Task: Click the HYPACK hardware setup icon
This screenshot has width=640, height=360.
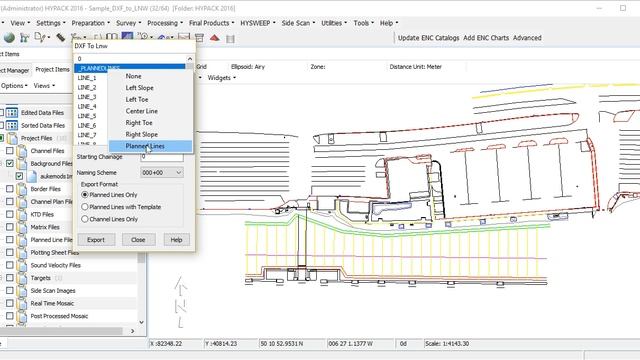Action: click(x=24, y=38)
